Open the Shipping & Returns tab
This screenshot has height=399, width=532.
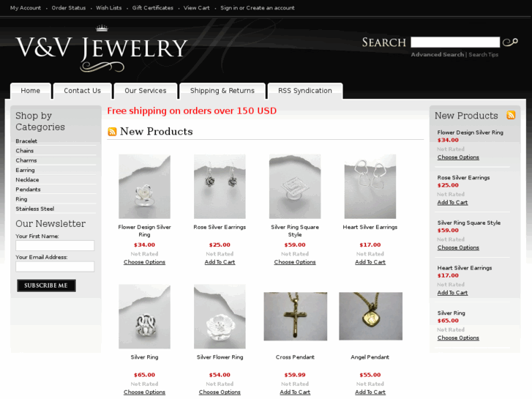click(x=222, y=91)
